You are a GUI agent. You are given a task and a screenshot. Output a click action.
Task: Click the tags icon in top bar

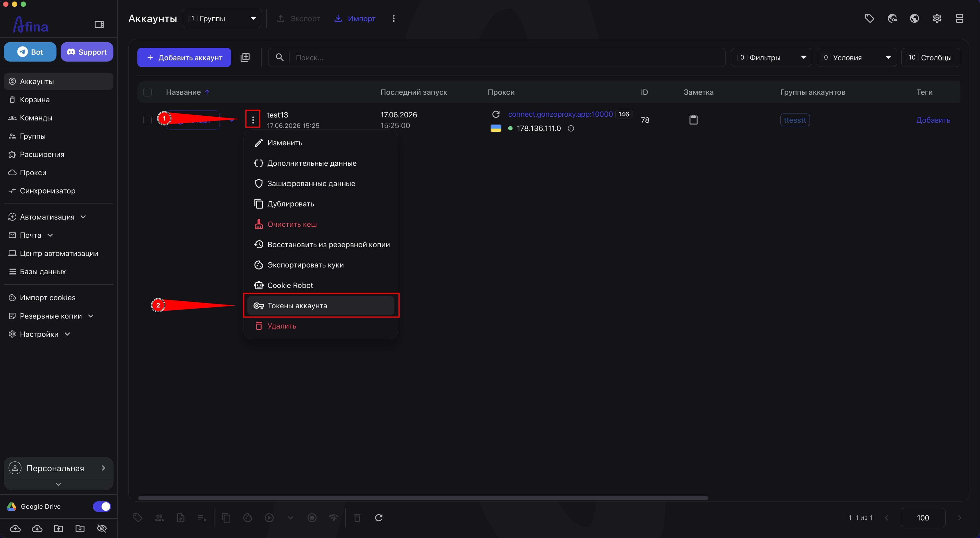(x=869, y=18)
